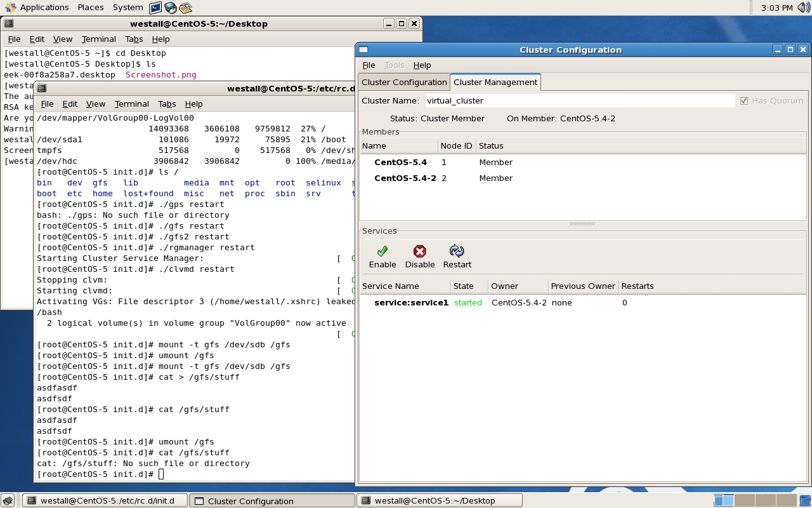Select the ~/Desktop terminal taskbar button

pos(440,500)
